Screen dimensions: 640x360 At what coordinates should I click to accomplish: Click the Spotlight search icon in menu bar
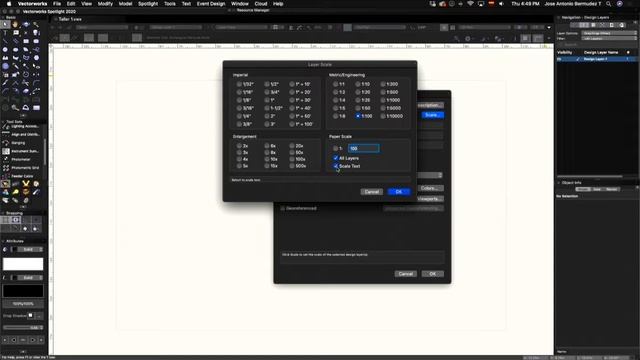click(608, 4)
